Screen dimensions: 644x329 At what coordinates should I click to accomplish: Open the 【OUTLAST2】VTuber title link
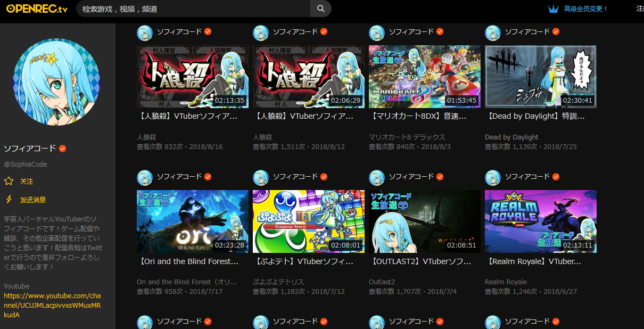pos(420,261)
